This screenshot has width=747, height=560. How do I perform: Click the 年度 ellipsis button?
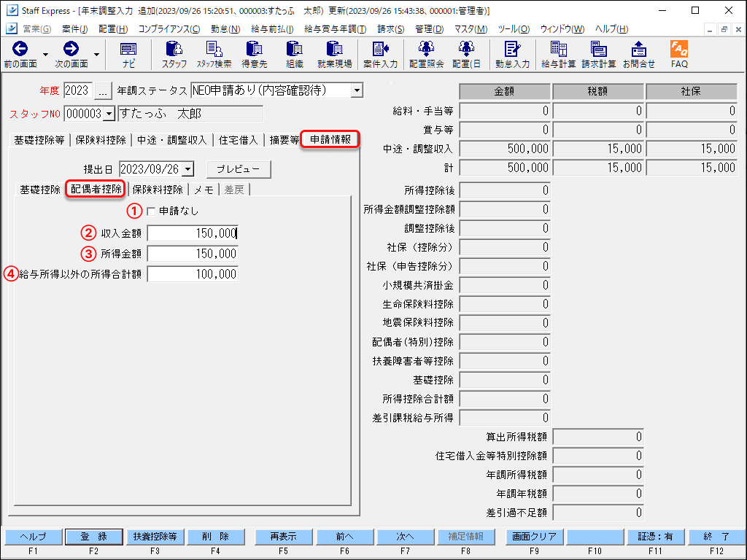(x=103, y=90)
